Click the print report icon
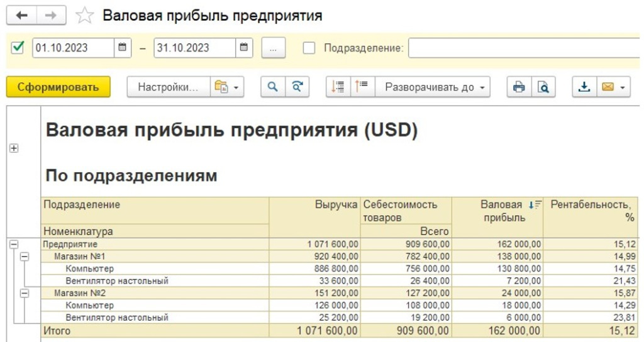Screen dimensions: 644x342 tap(519, 87)
